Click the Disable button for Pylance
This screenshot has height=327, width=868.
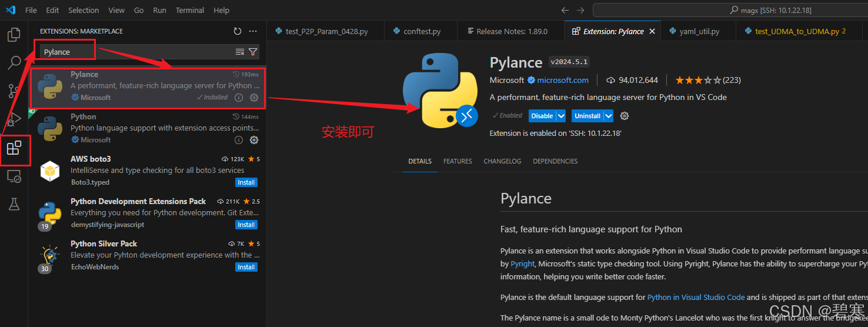pos(542,116)
